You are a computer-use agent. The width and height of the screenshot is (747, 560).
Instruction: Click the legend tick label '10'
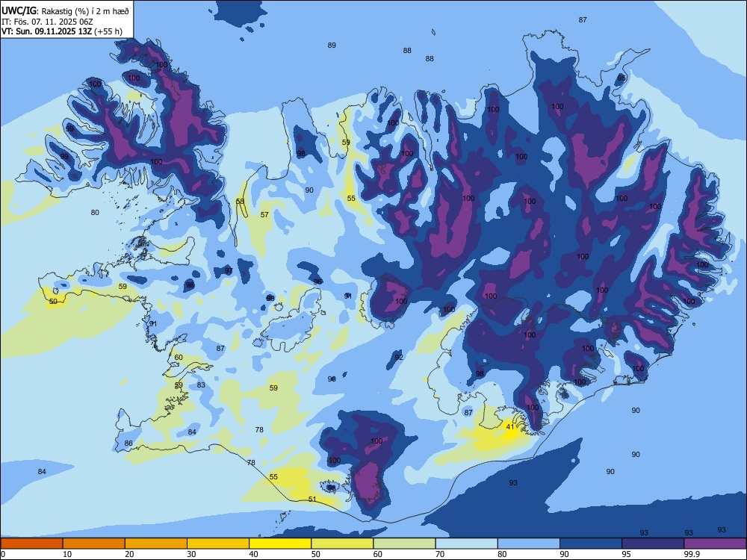[67, 554]
